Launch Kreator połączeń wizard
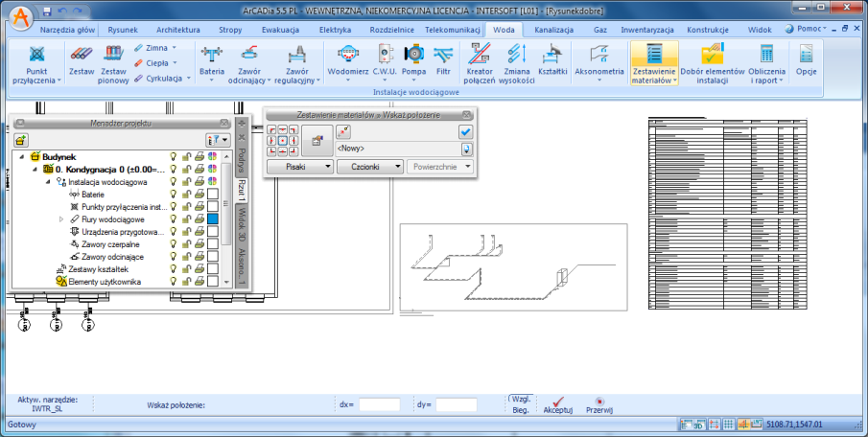The image size is (868, 437). coord(480,64)
